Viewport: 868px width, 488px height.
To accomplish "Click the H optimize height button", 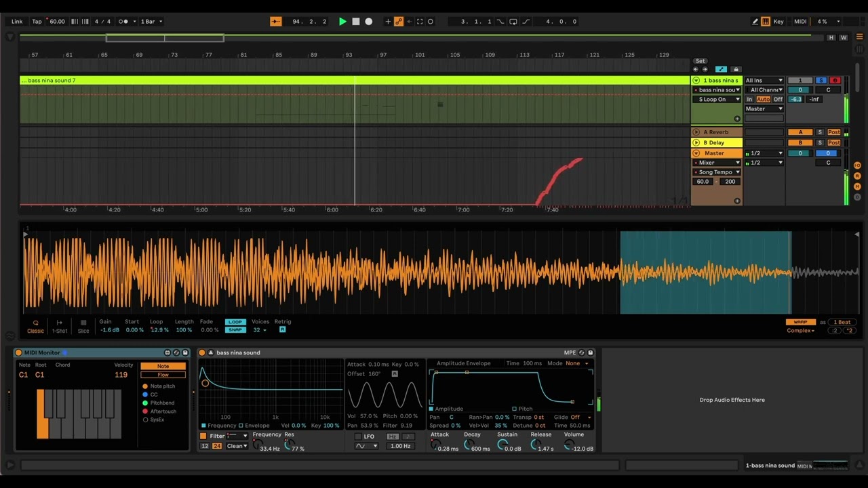I will (x=831, y=37).
